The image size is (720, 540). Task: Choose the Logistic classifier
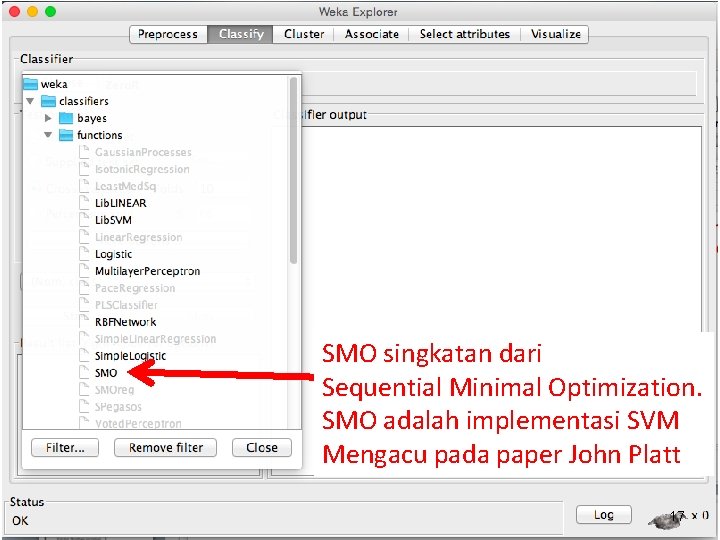click(113, 254)
